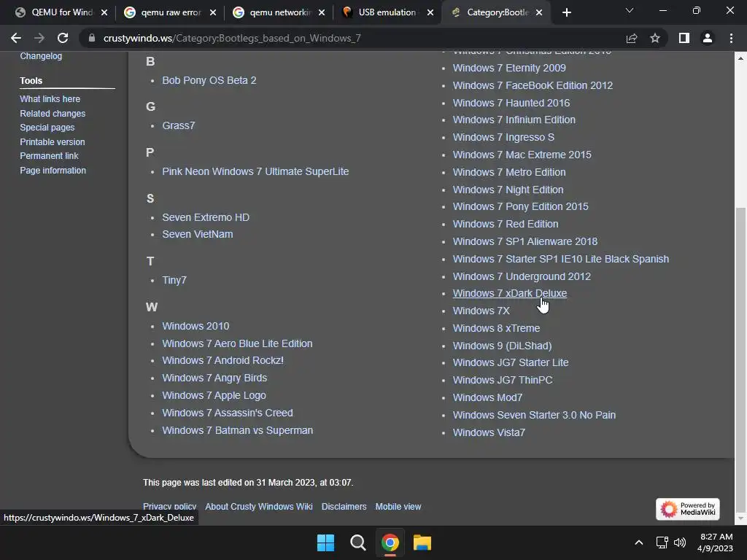Close the Category:Bootlegs tab
The image size is (747, 560).
[539, 12]
